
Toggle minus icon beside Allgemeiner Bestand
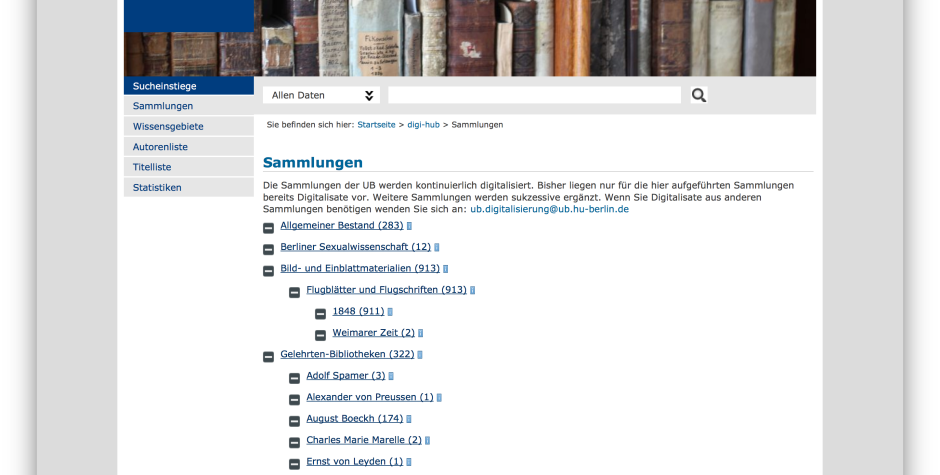pos(269,228)
